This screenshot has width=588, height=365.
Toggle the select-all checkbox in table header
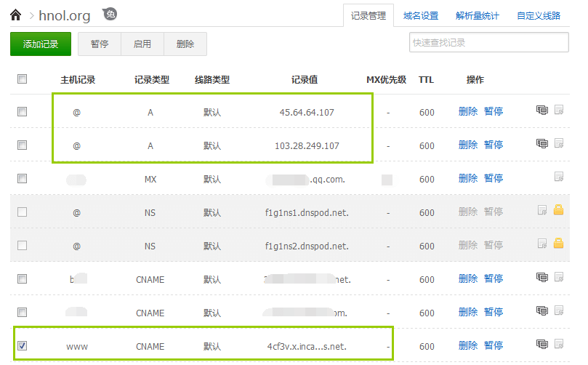coord(22,79)
